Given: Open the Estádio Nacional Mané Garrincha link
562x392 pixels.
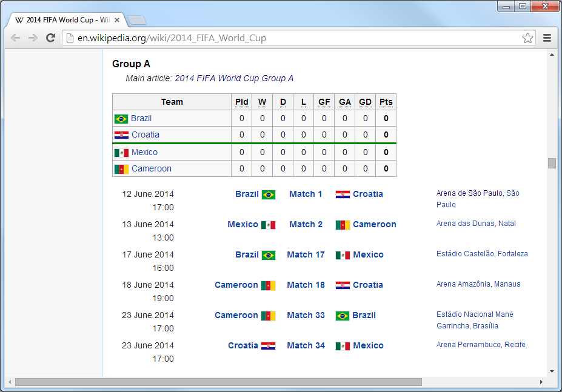Looking at the screenshot, I should click(x=475, y=320).
